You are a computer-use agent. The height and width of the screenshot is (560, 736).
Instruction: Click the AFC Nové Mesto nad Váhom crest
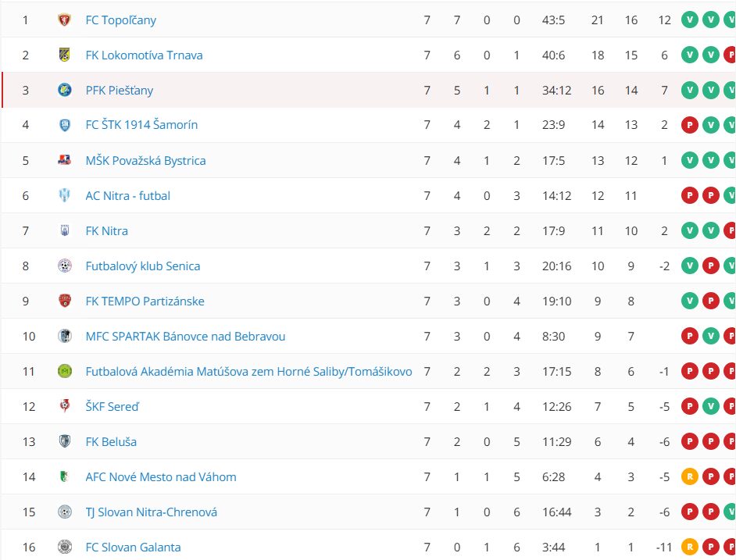(64, 476)
